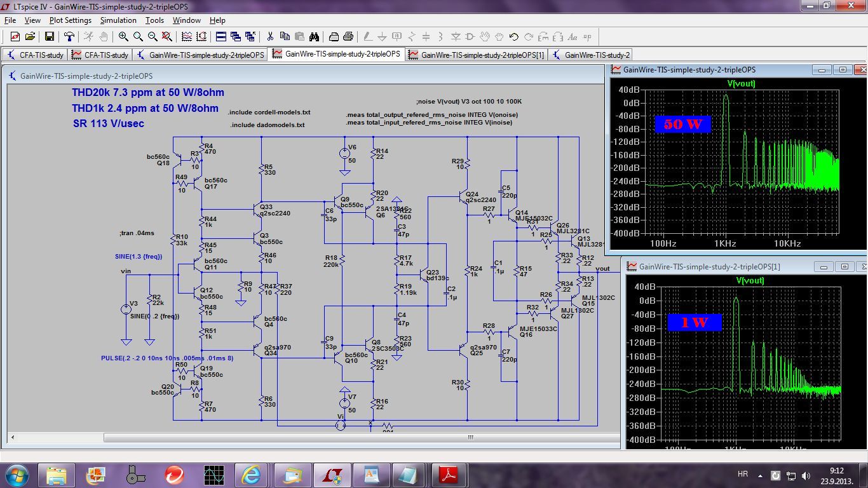
Task: Switch to the CFA-TIS-study schematic tab
Action: [x=35, y=55]
